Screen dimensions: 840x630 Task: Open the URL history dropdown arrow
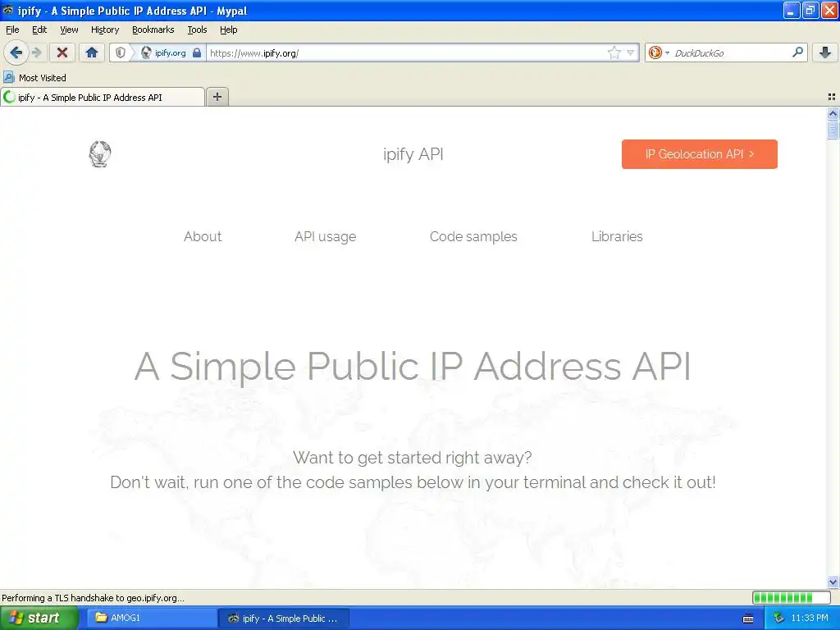(631, 52)
